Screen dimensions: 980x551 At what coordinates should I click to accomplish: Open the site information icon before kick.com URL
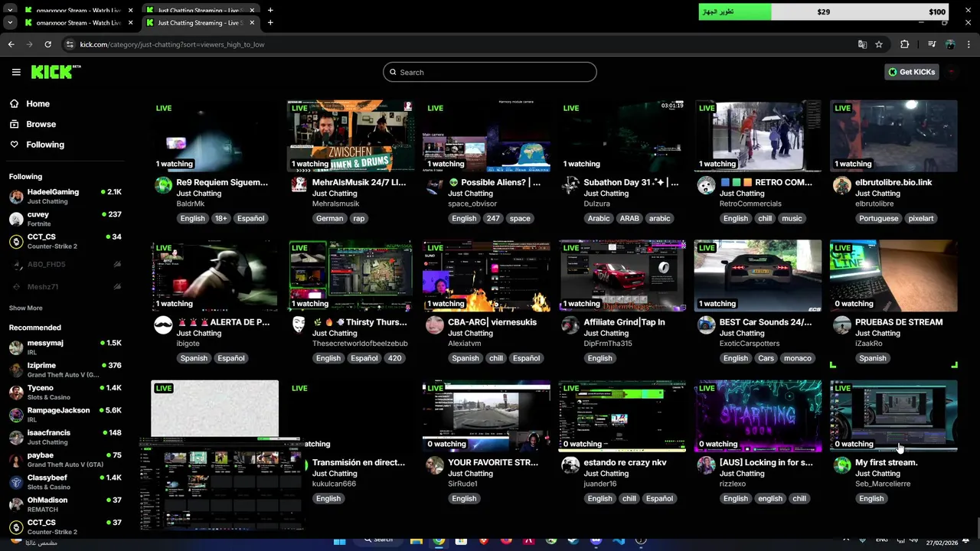(70, 44)
